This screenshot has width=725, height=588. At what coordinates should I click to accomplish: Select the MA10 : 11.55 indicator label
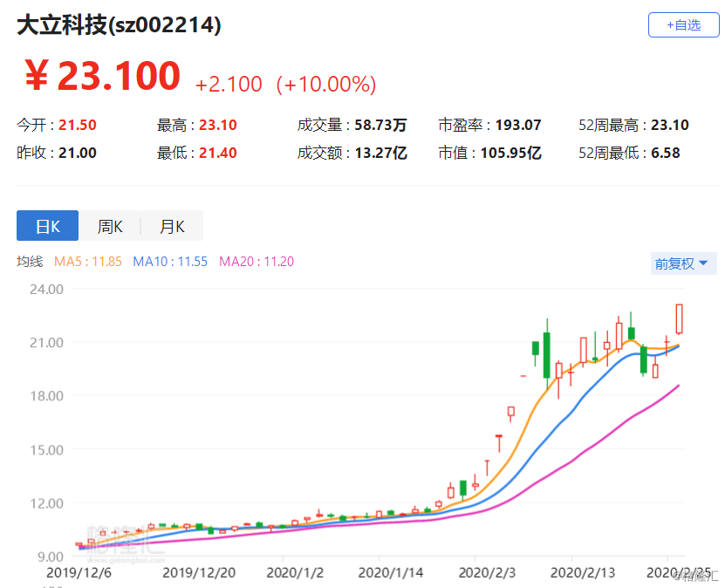point(170,262)
